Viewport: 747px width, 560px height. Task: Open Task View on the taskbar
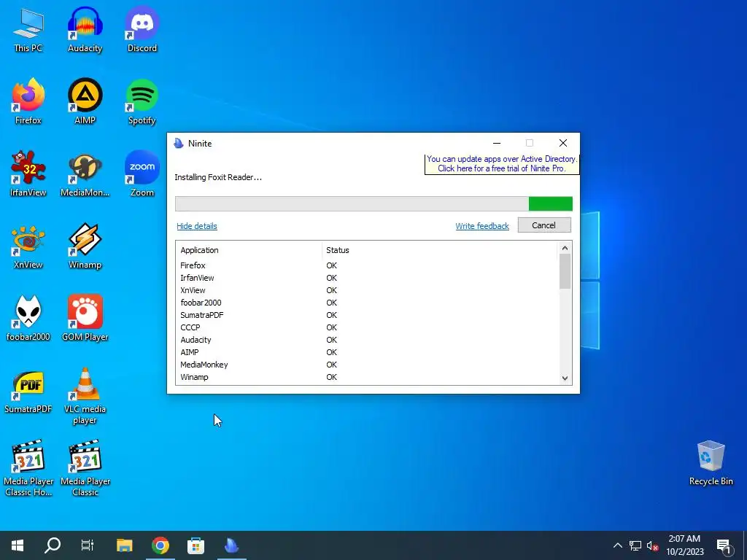tap(88, 545)
